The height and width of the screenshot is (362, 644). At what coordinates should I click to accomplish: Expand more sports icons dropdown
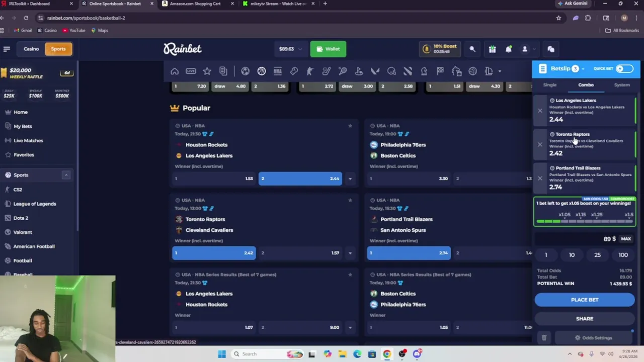tap(500, 71)
